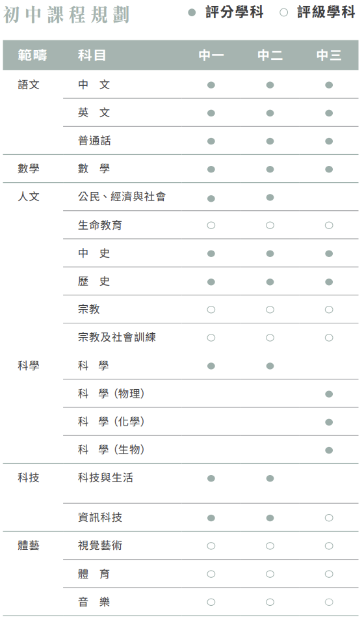364x626 pixels.
Task: Click the 初中課程規劃 title heading
Action: point(66,15)
